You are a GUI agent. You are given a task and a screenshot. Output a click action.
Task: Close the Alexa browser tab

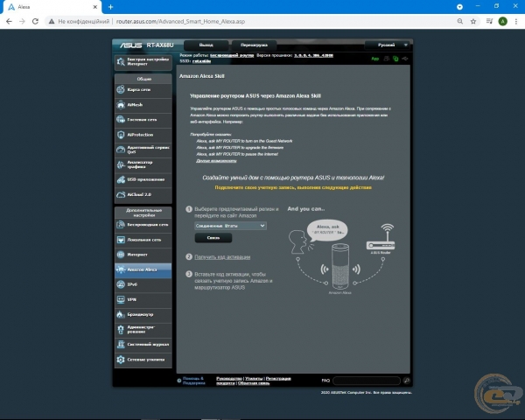click(x=95, y=7)
